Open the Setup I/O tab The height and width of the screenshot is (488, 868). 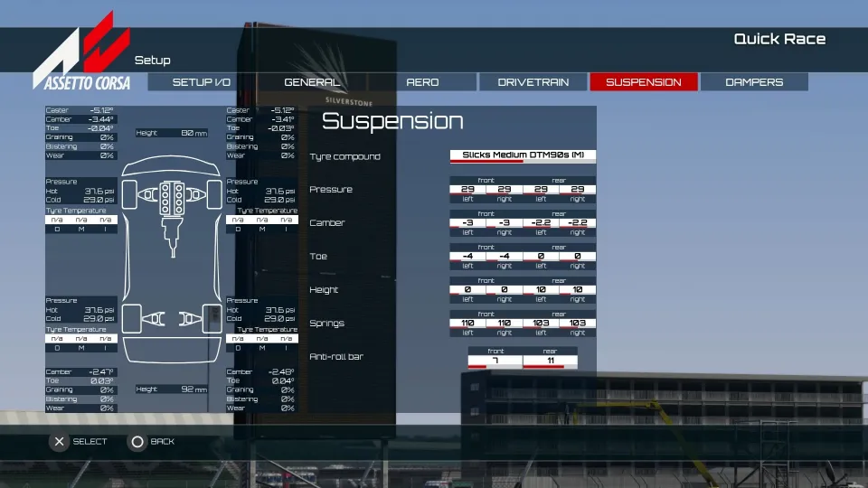(x=202, y=82)
